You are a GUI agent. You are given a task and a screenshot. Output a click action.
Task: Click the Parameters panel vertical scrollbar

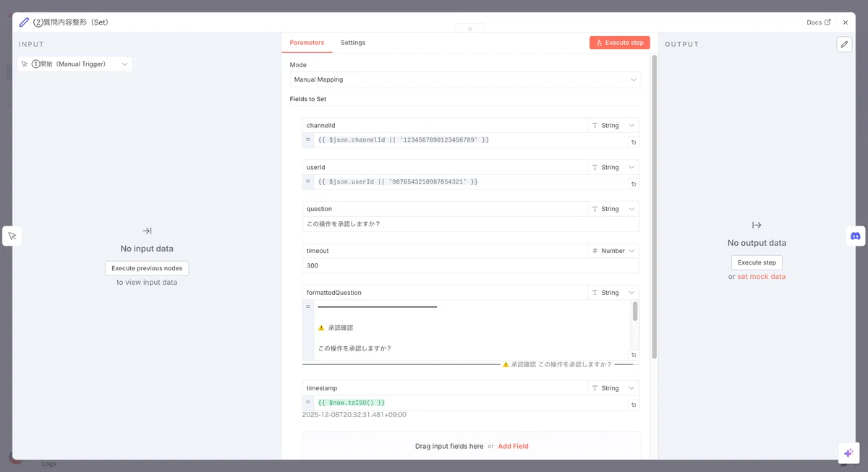pyautogui.click(x=654, y=207)
